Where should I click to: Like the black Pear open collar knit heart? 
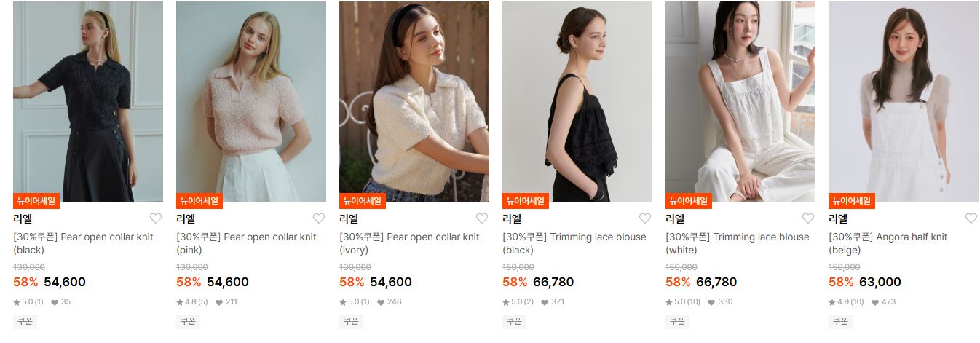pyautogui.click(x=156, y=218)
